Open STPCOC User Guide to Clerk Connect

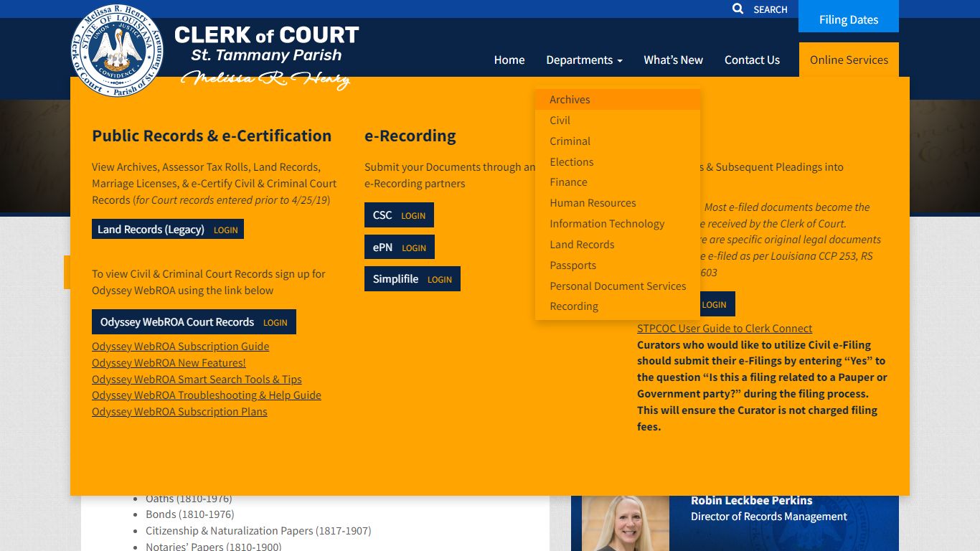(725, 329)
